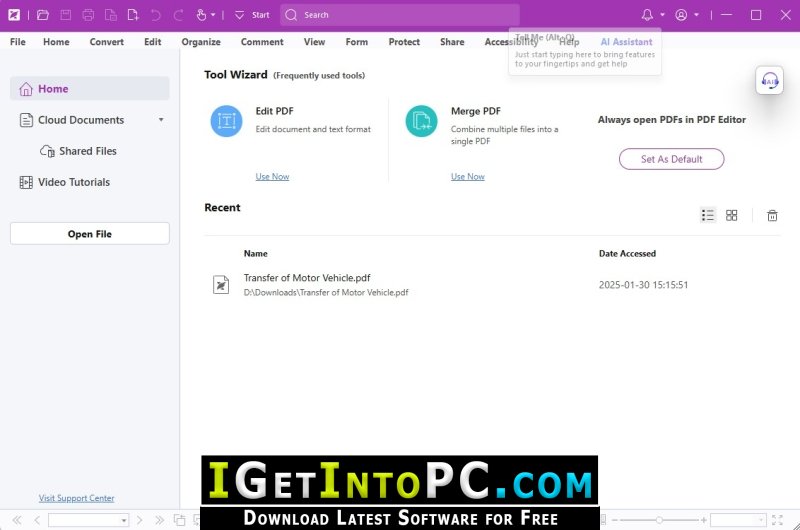Expand the notification bell dropdown arrow
Viewport: 800px width, 530px height.
click(x=662, y=15)
